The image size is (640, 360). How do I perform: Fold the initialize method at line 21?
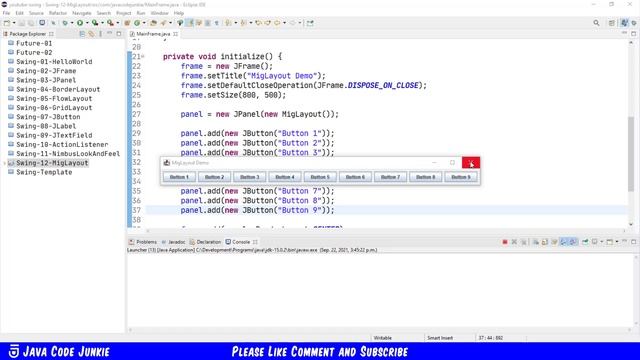pos(143,56)
